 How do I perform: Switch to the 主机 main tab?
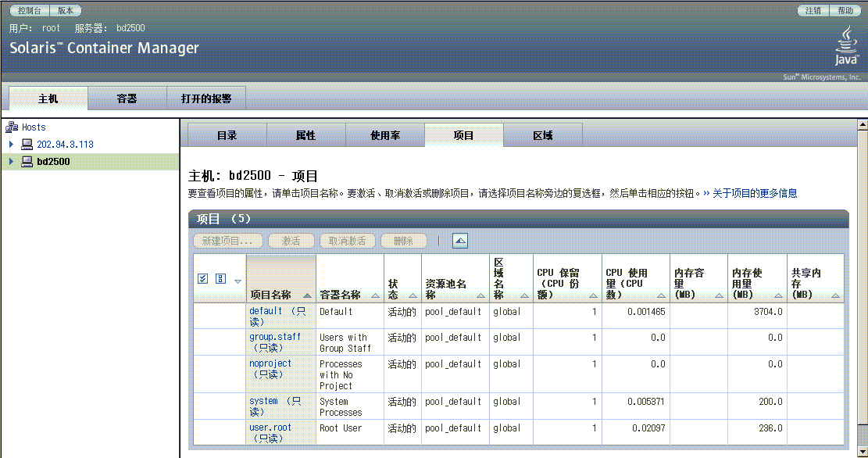(x=48, y=98)
